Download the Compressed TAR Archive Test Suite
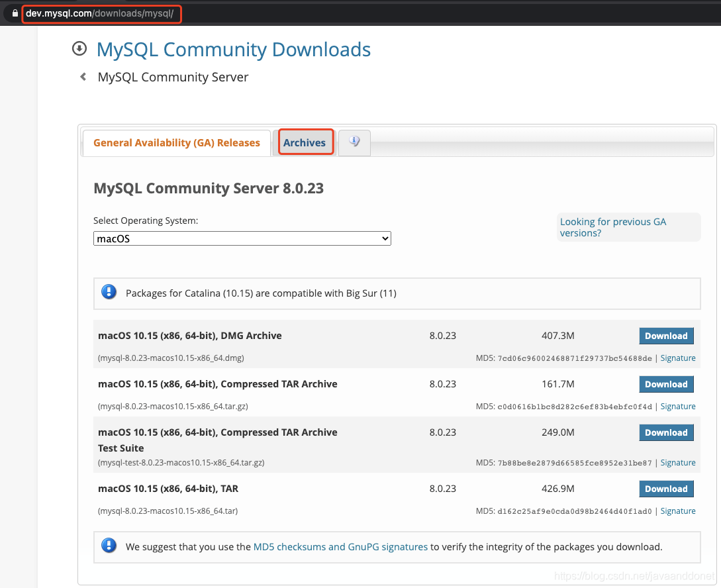This screenshot has height=588, width=721. [x=666, y=432]
